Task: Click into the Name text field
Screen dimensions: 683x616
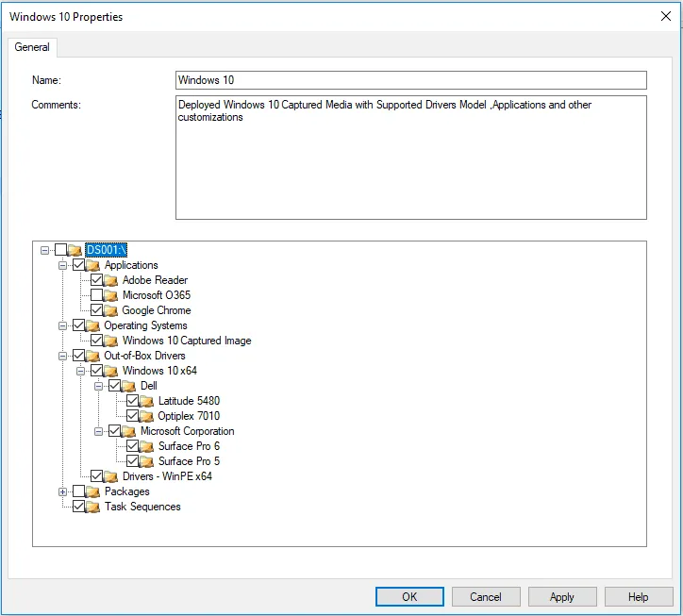Action: [411, 80]
